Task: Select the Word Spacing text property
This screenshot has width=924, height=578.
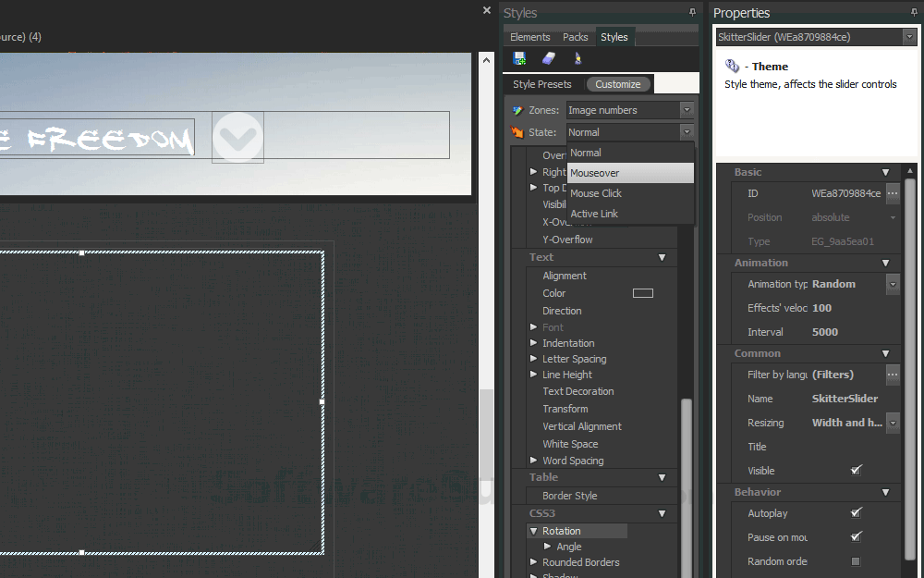Action: (x=573, y=460)
